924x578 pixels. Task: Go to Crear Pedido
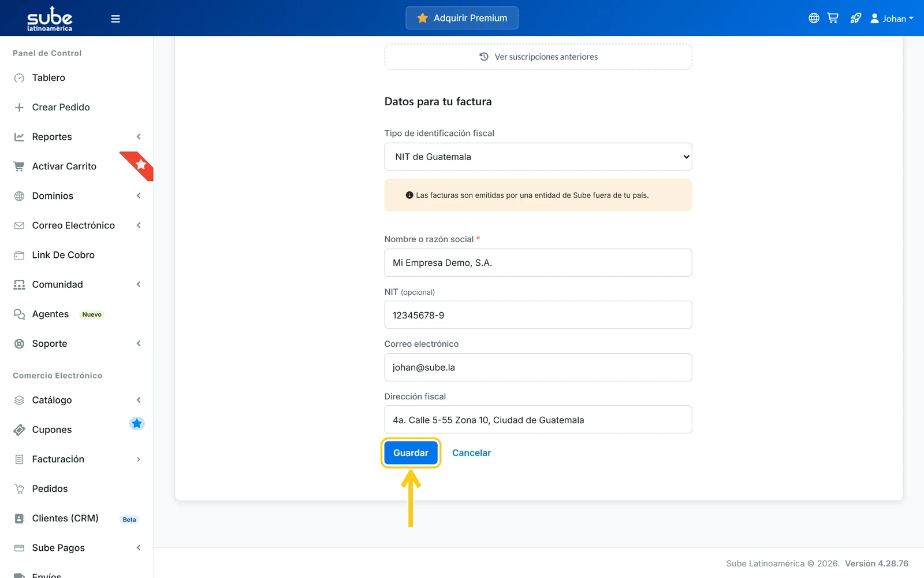[77, 108]
